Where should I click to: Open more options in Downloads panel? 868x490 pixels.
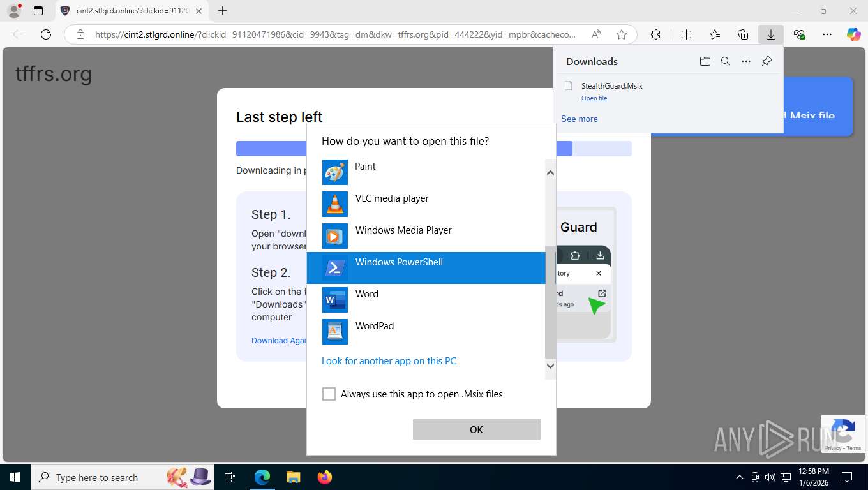[x=745, y=61]
